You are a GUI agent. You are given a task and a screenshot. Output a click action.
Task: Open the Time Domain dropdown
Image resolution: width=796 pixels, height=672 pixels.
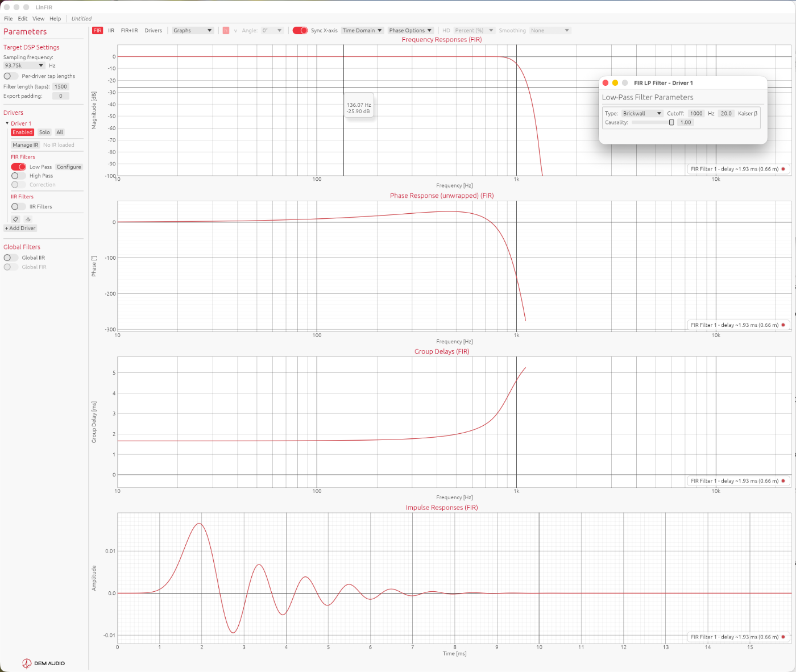362,31
